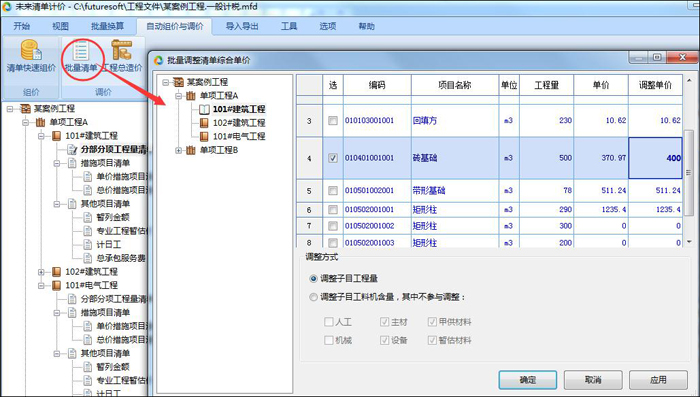Click 单项工程B building icon in dialog
The height and width of the screenshot is (397, 700).
pyautogui.click(x=191, y=150)
